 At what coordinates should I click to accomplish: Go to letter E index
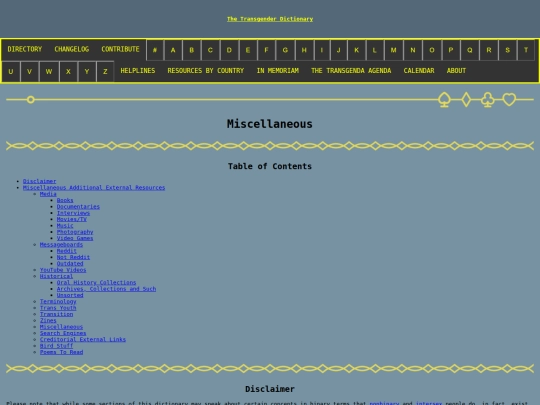coord(248,50)
